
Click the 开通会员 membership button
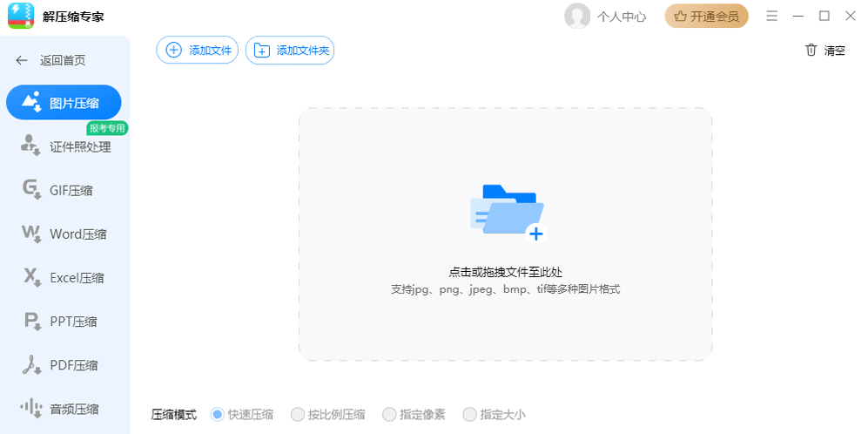[x=706, y=16]
